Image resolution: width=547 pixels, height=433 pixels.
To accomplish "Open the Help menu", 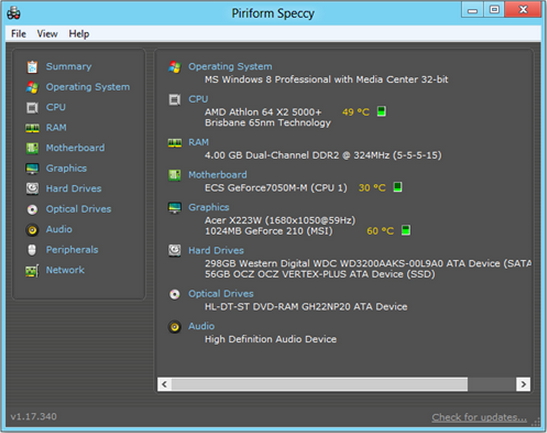I will pyautogui.click(x=79, y=34).
